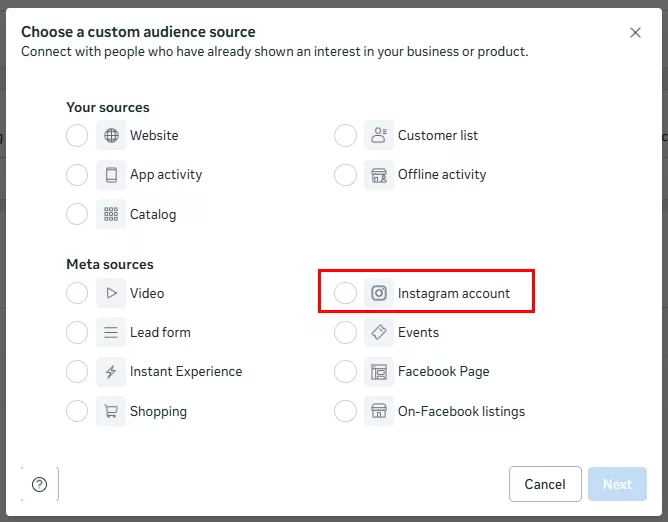Click the Shopping cart icon

(111, 411)
